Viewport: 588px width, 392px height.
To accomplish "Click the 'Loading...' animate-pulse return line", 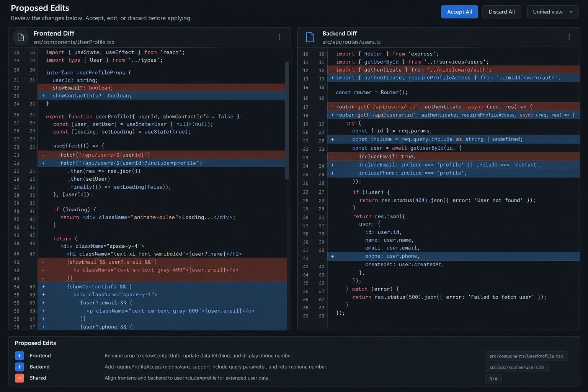I will (147, 217).
